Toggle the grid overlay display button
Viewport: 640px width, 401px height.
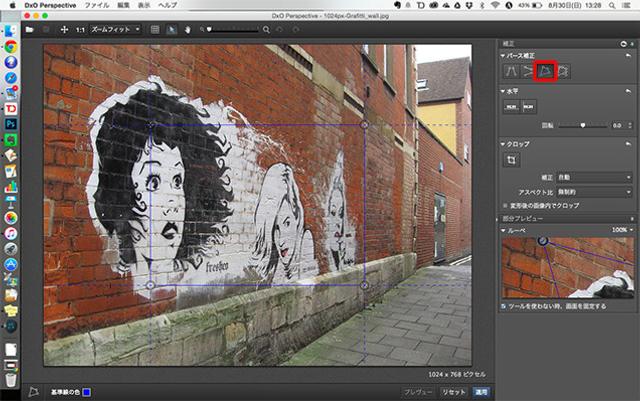155,30
